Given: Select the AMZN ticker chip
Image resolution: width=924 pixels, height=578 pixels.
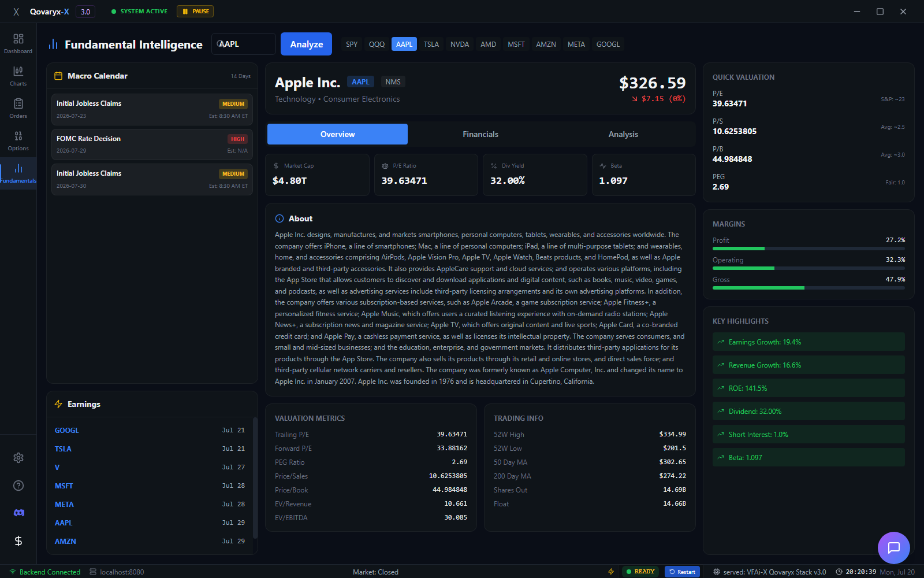Looking at the screenshot, I should click(546, 45).
